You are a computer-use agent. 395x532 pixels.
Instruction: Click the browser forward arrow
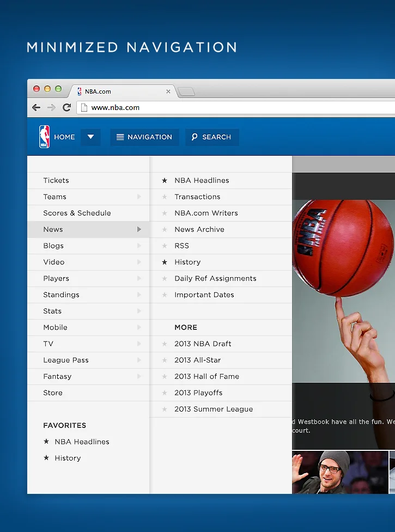click(51, 108)
